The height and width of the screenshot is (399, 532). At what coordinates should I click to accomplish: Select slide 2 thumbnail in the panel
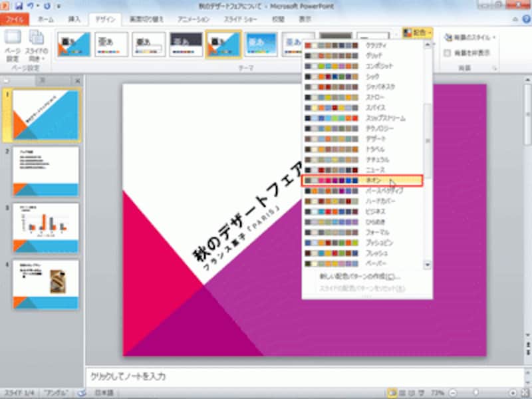[45, 171]
